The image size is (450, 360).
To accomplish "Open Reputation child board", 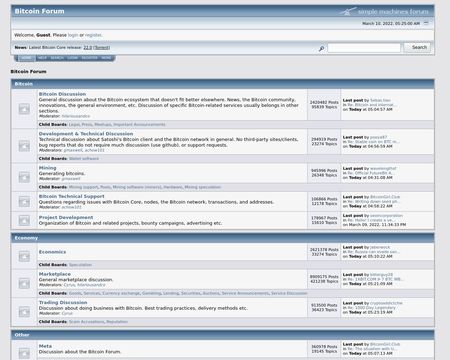I will [117, 322].
